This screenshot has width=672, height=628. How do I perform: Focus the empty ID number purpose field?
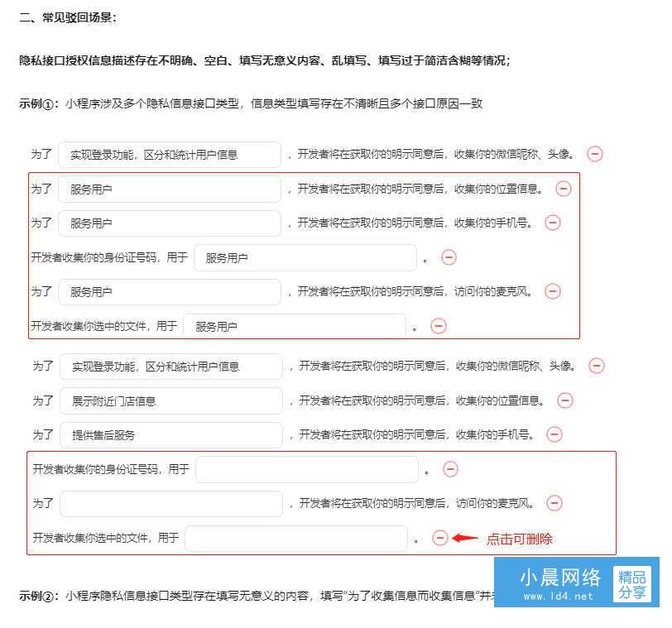(307, 469)
